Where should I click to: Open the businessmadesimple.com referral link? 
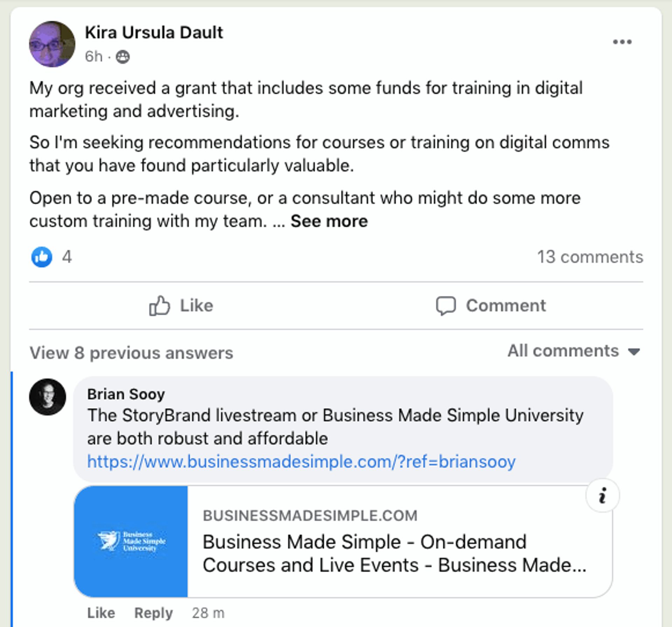tap(300, 461)
